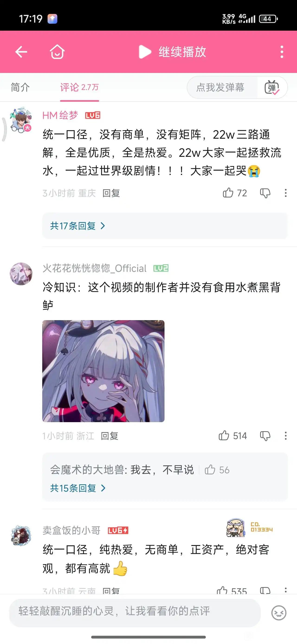Open emoji picker beside comment box

pos(279,613)
